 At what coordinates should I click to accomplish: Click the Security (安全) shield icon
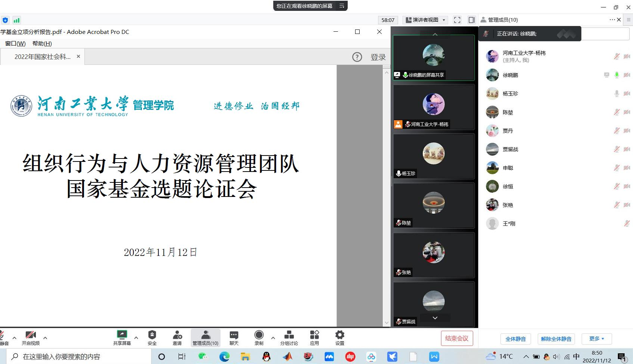(x=152, y=335)
